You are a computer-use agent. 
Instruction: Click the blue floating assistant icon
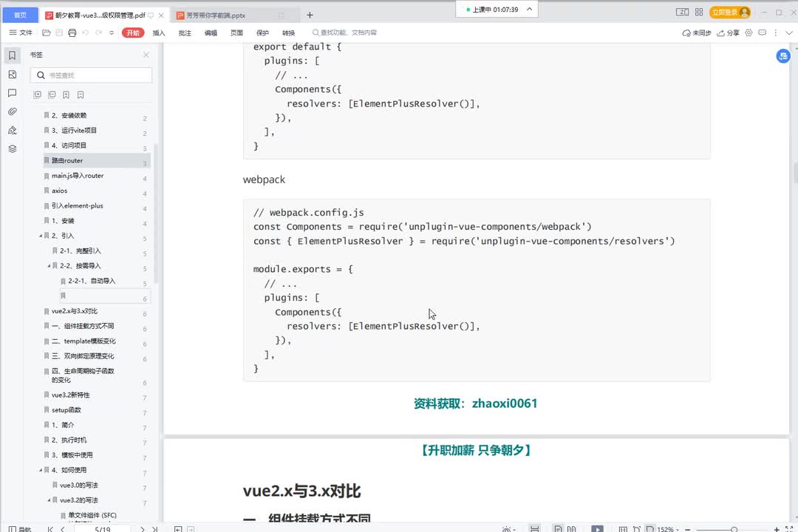pos(782,56)
